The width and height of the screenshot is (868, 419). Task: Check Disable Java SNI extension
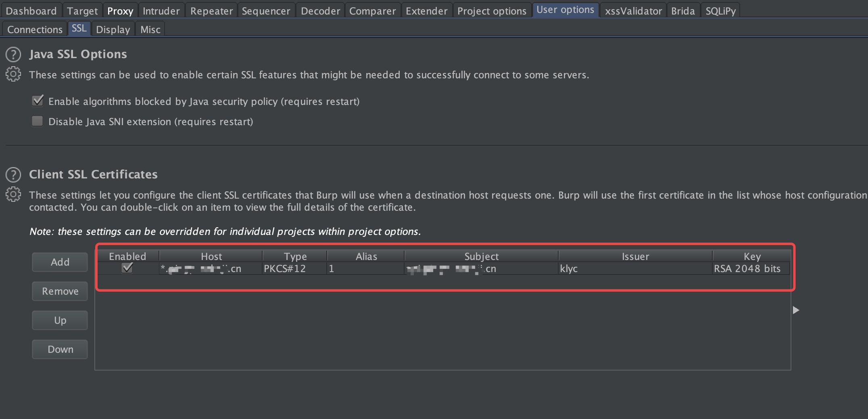[x=38, y=121]
